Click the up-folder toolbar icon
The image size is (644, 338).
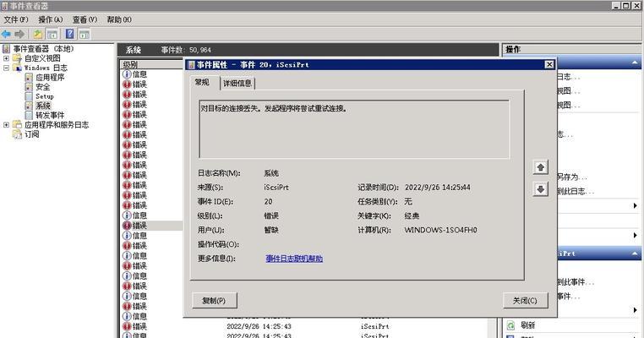coord(38,34)
